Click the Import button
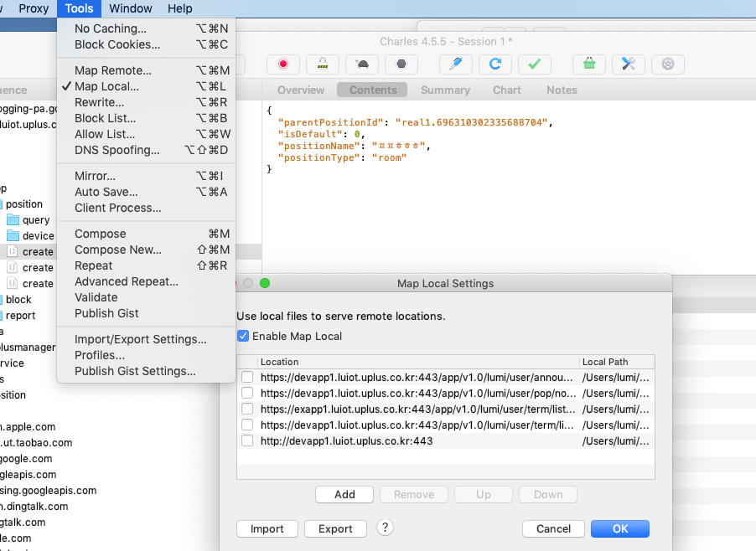This screenshot has width=756, height=551. point(267,529)
